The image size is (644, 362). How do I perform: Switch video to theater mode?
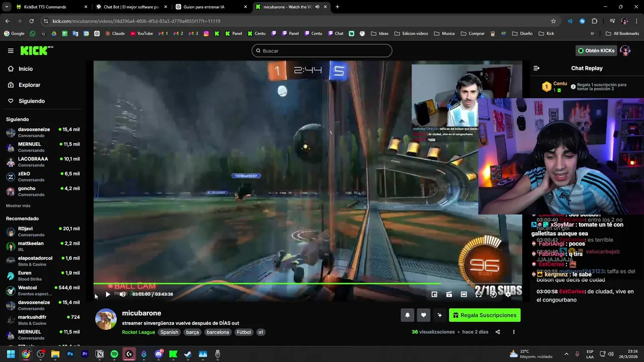pyautogui.click(x=464, y=294)
